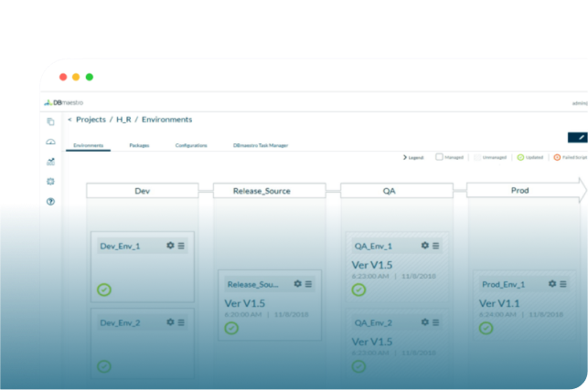
Task: Click the green window maximize button
Action: tap(90, 77)
